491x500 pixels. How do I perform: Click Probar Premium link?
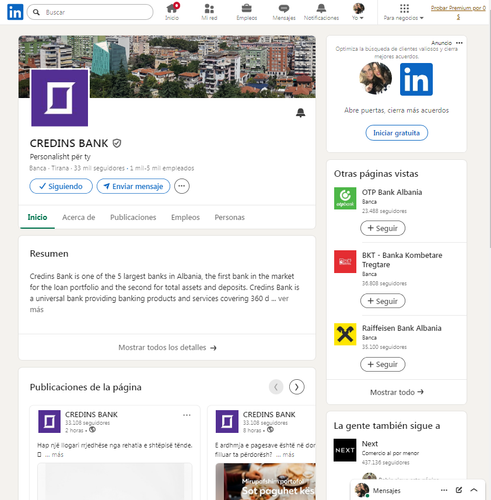tap(458, 12)
